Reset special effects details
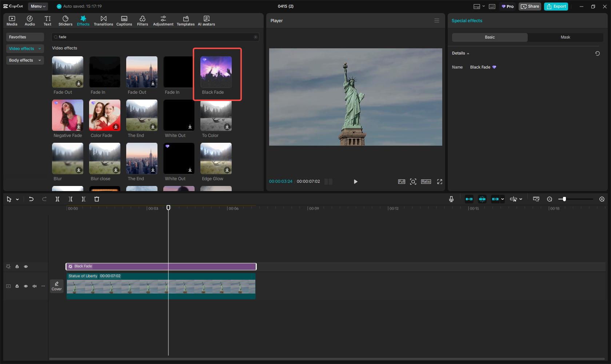This screenshot has width=611, height=364. pos(597,53)
